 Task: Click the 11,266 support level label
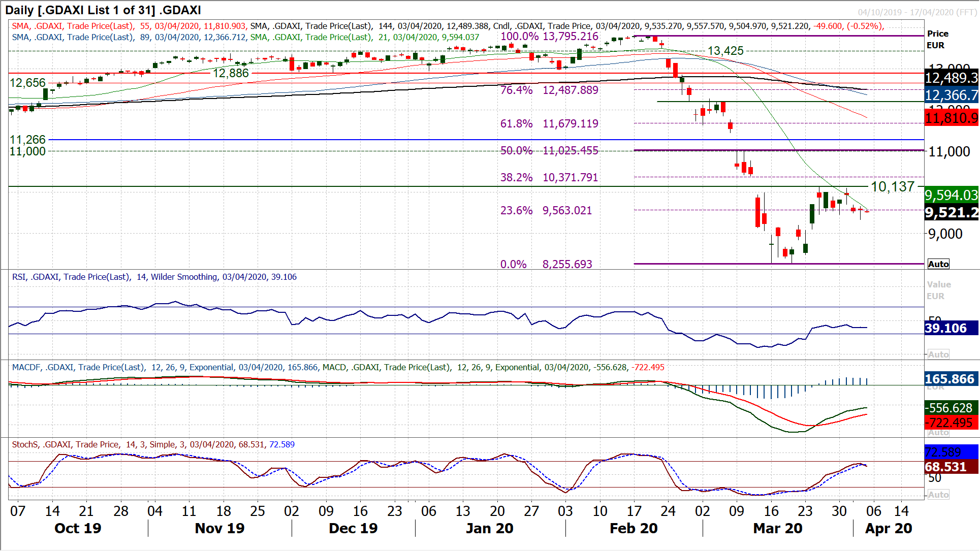[x=27, y=140]
